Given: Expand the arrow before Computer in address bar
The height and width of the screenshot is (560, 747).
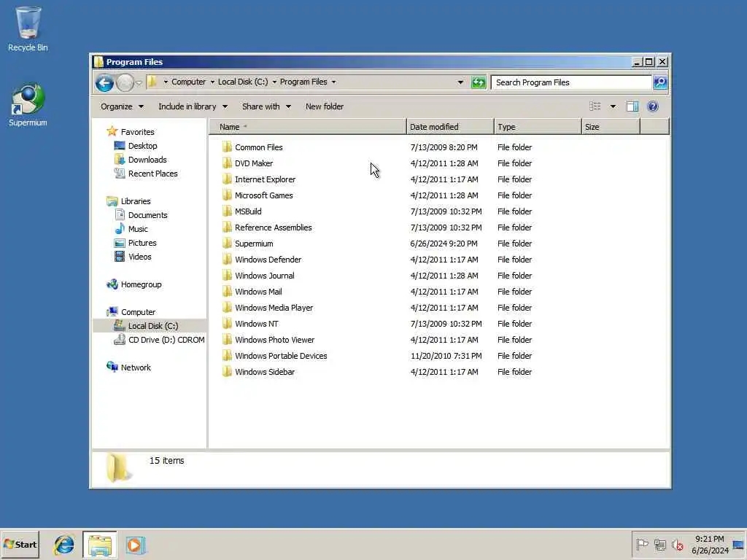Looking at the screenshot, I should [166, 82].
